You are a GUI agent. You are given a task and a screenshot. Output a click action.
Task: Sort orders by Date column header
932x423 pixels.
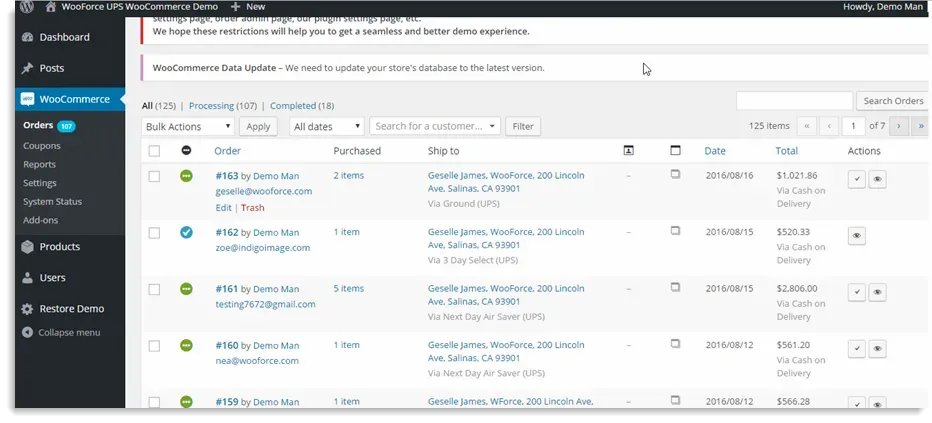pos(715,151)
